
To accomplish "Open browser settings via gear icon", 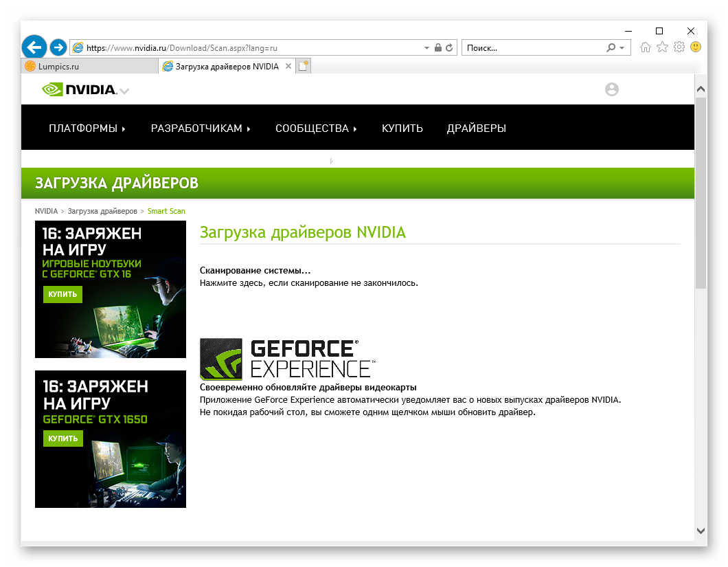I will pyautogui.click(x=679, y=47).
